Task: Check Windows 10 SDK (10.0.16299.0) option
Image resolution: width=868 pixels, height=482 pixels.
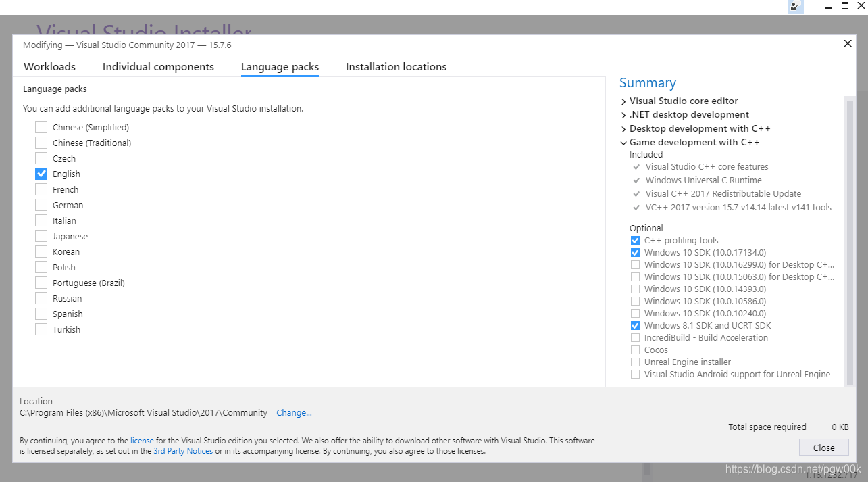Action: coord(635,264)
